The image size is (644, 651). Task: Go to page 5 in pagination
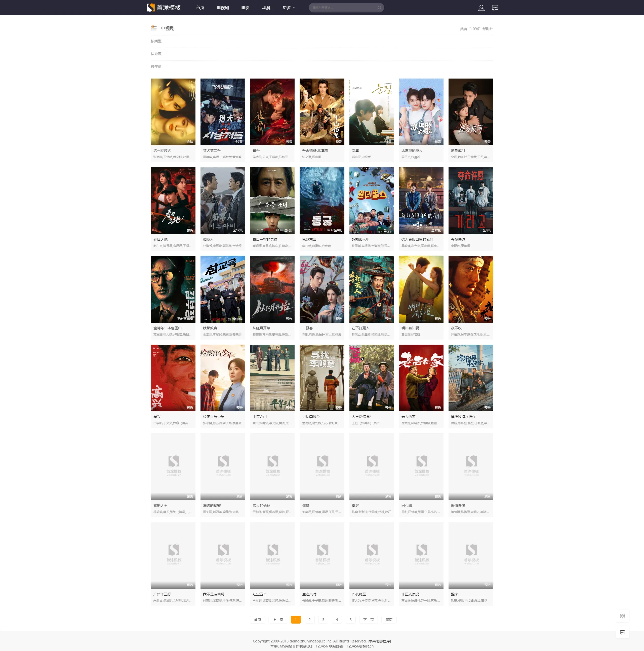[x=350, y=620]
